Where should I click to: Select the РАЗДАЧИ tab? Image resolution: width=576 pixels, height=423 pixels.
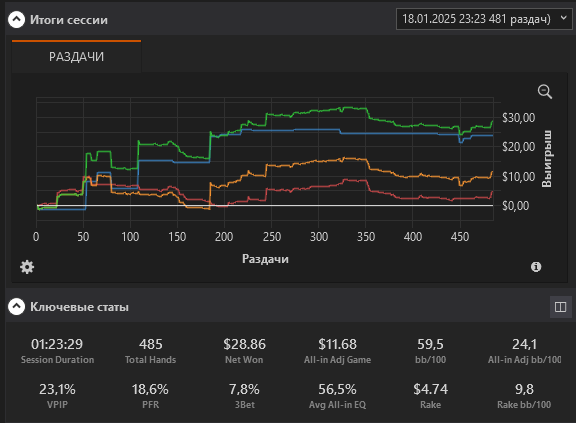[76, 57]
